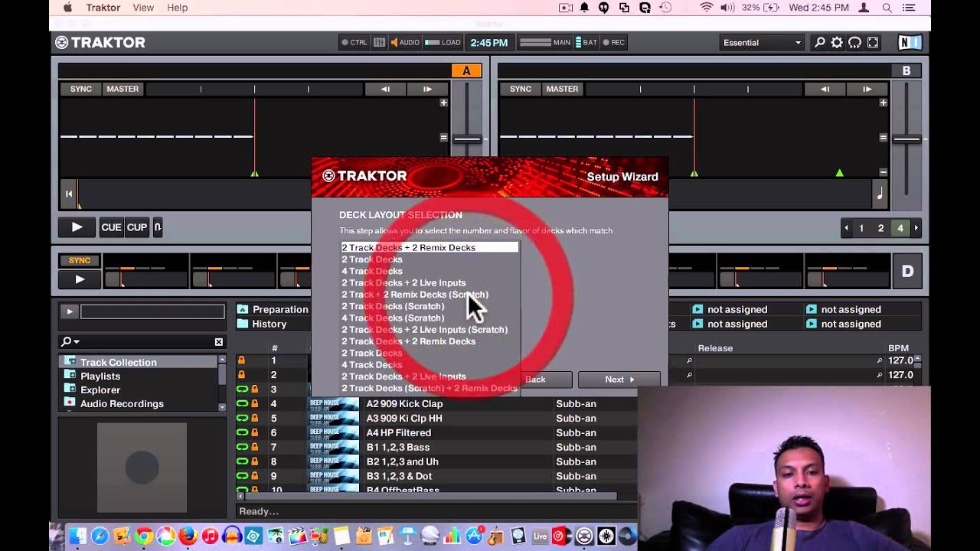Toggle the headphone cruise mode icon
980x551 pixels.
pyautogui.click(x=855, y=43)
